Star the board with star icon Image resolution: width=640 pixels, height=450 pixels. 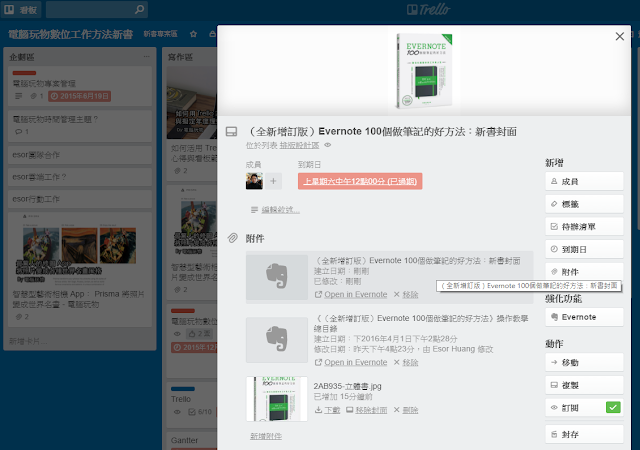coord(193,34)
